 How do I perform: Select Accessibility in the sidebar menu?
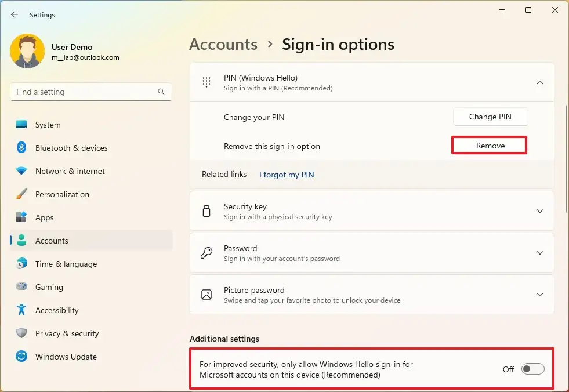click(56, 310)
